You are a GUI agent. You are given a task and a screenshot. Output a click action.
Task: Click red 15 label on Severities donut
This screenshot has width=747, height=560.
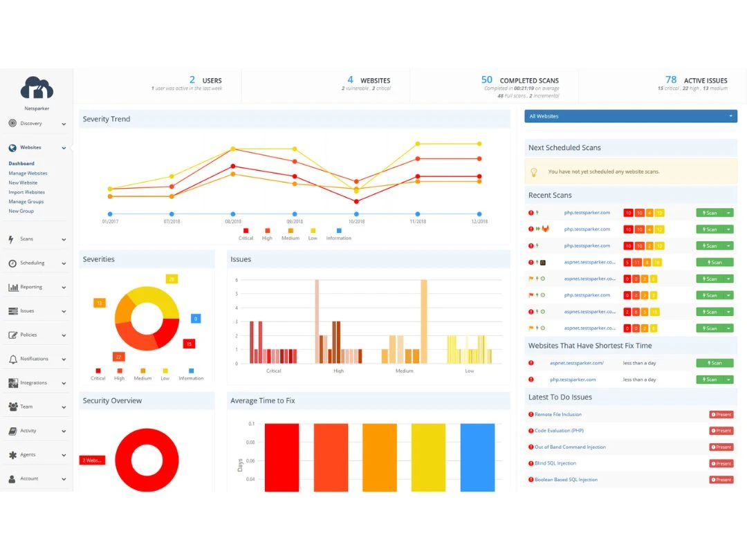tap(189, 344)
